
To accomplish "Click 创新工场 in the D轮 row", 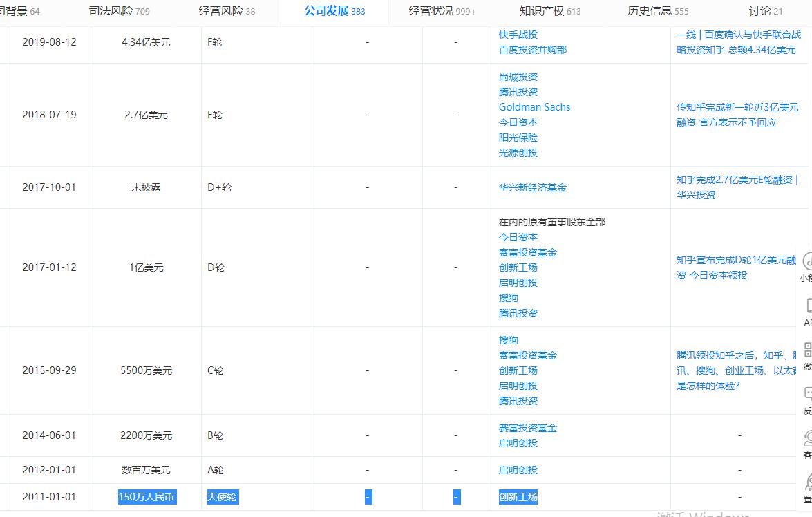I will point(518,267).
